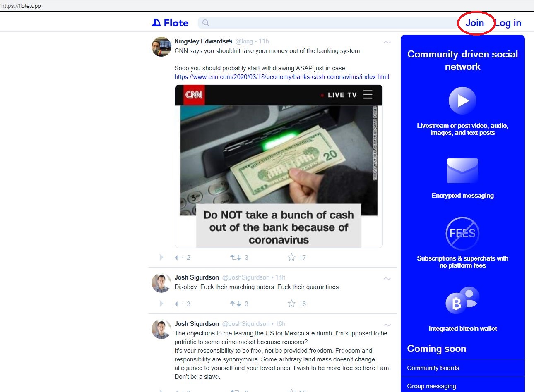Reply to Kingsley Edwards' CNN post
Viewport: 534px width, 392px height.
[x=179, y=258]
